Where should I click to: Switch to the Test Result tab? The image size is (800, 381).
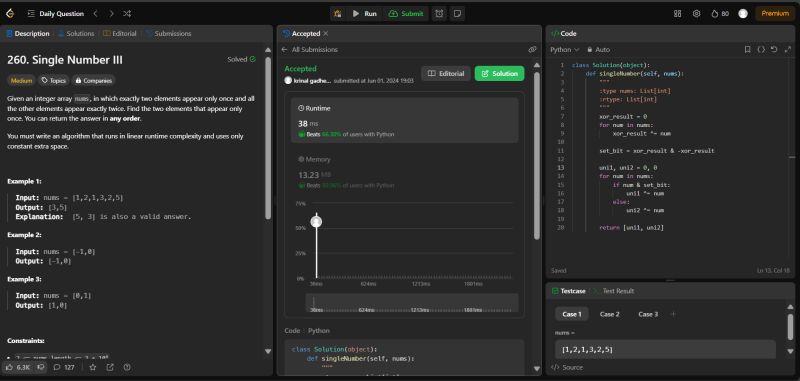point(614,291)
